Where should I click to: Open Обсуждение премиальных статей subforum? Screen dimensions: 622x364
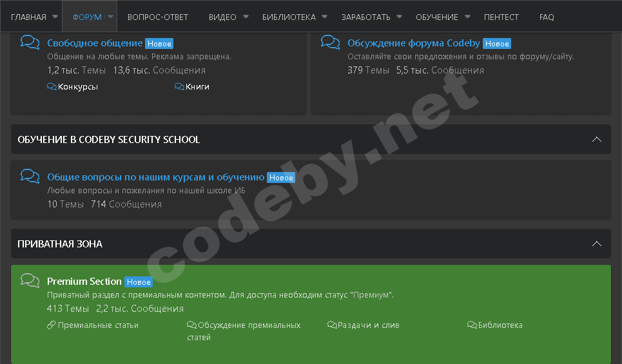pos(244,331)
